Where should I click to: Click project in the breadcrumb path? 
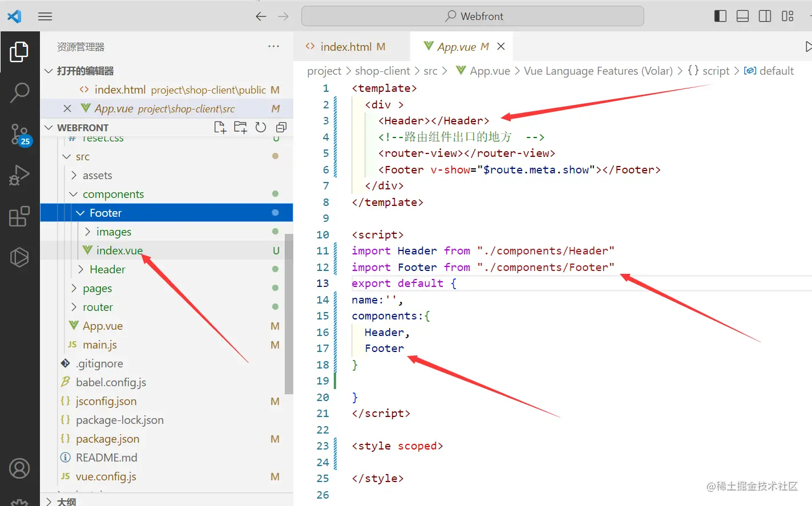pyautogui.click(x=324, y=71)
